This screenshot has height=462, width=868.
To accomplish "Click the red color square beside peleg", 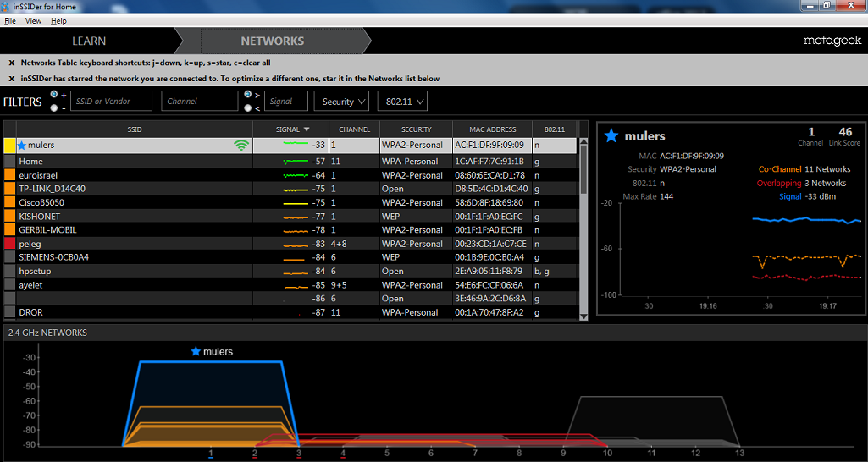I will 9,244.
